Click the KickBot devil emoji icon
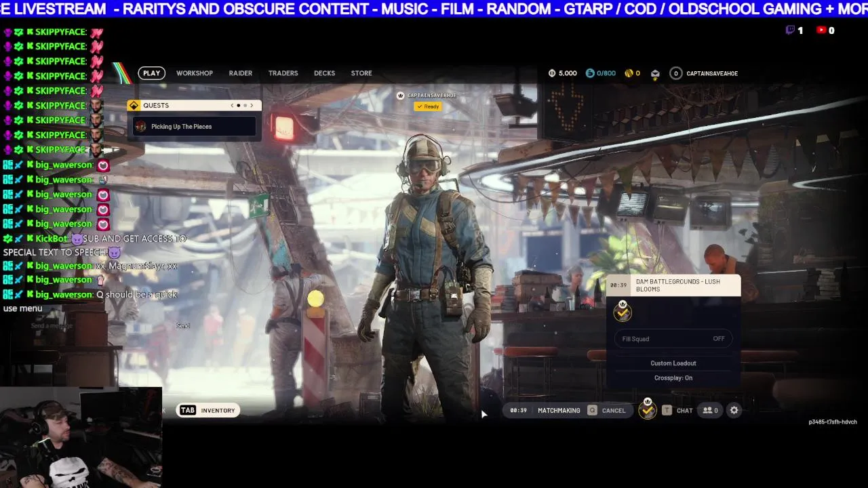This screenshot has height=488, width=868. (77, 239)
